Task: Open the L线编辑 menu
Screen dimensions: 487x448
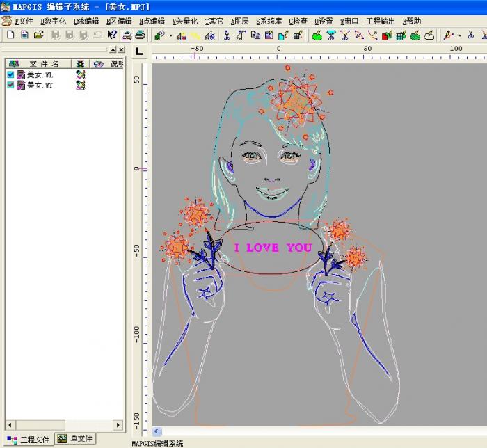Action: [x=86, y=21]
